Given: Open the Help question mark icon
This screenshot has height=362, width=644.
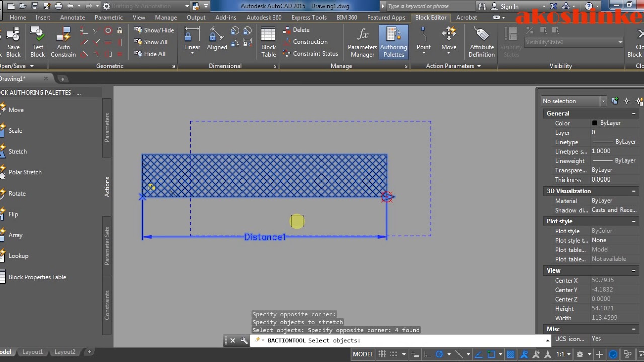Looking at the screenshot, I should point(589,6).
